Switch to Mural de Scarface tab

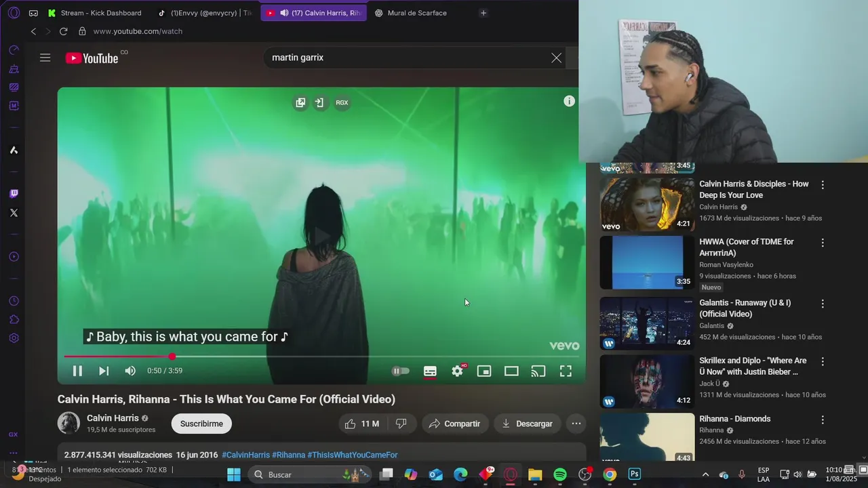[417, 13]
